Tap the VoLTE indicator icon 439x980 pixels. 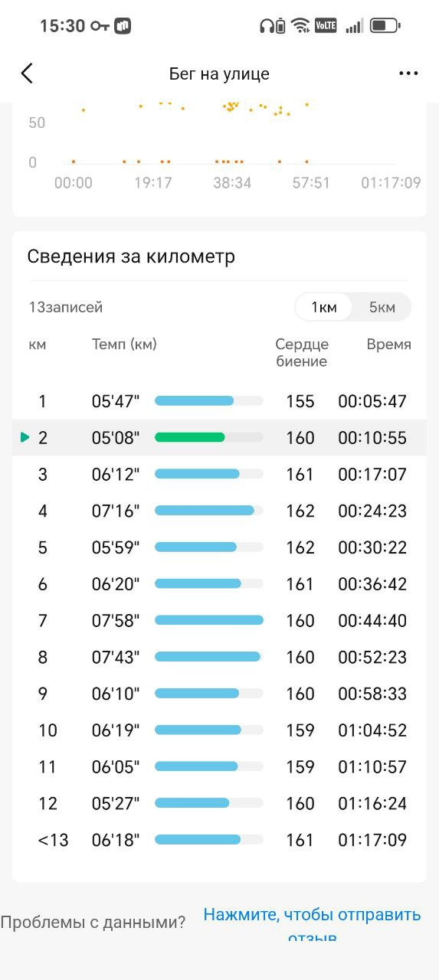coord(325,26)
